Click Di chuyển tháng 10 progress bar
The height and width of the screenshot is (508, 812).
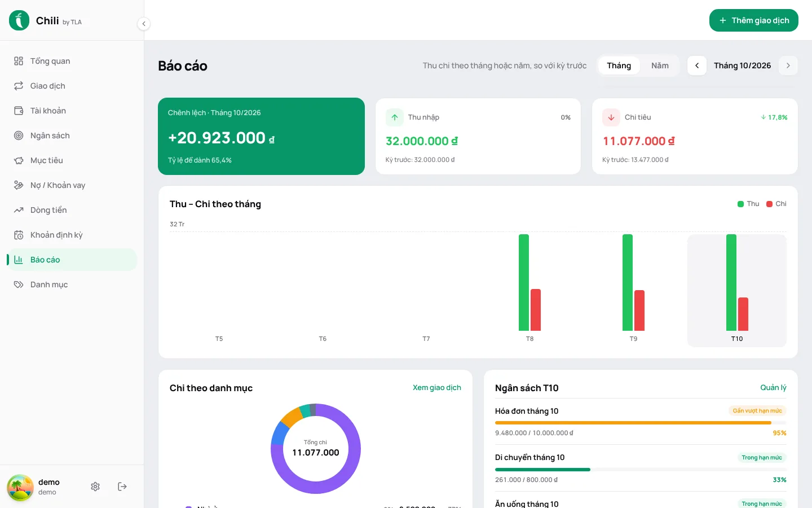641,469
